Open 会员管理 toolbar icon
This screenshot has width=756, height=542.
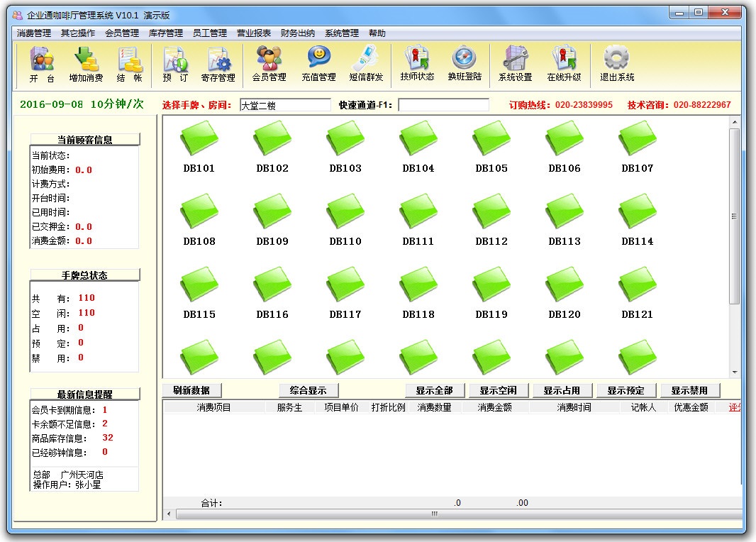(269, 64)
